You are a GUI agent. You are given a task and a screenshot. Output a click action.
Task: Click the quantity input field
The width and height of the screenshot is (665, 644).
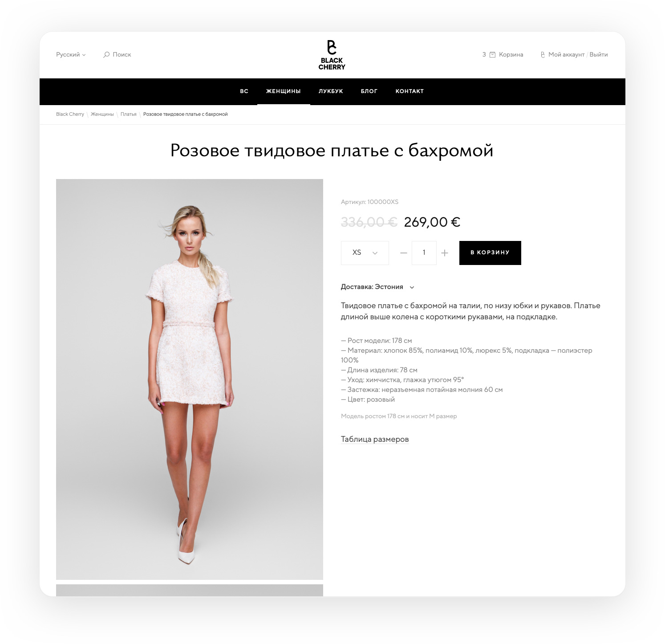coord(424,253)
